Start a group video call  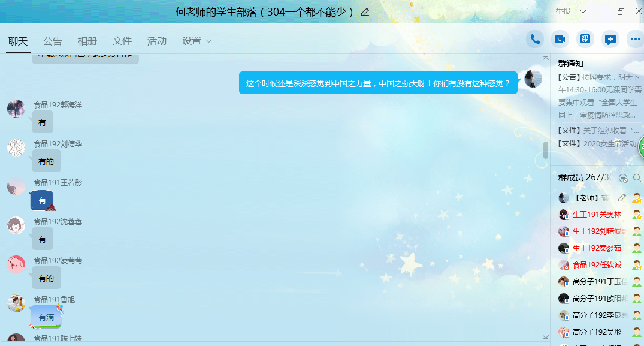560,40
